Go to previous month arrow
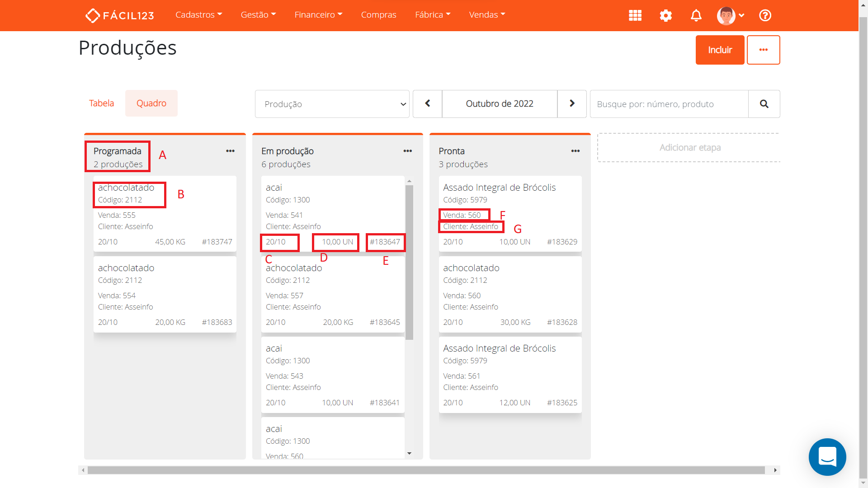The height and width of the screenshot is (488, 868). click(x=427, y=104)
